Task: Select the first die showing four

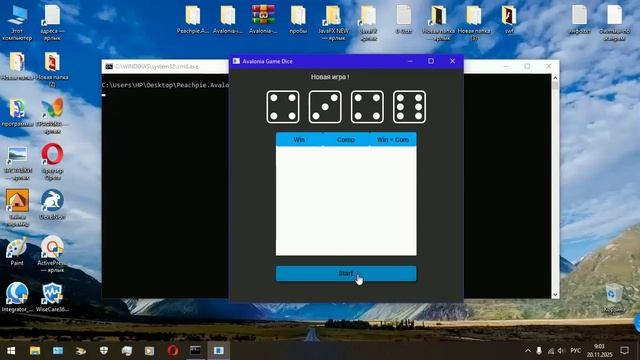Action: (x=283, y=107)
